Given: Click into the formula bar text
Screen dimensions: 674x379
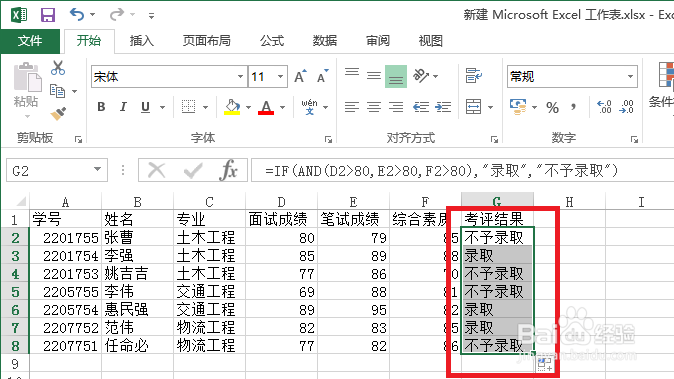Looking at the screenshot, I should [x=463, y=171].
